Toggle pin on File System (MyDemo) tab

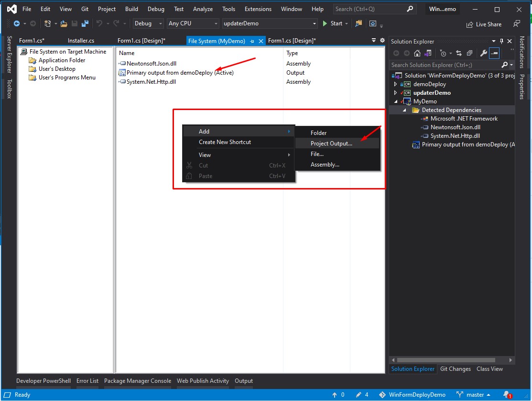[x=252, y=41]
